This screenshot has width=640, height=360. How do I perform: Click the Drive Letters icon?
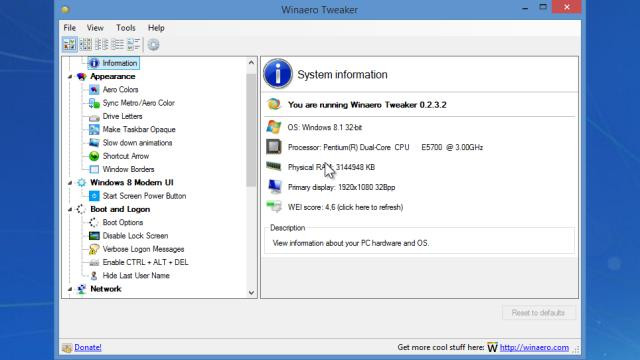94,117
